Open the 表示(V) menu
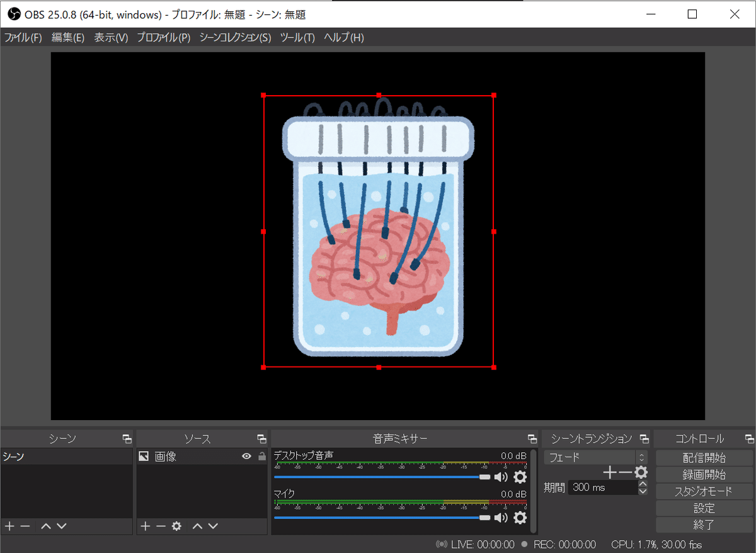756x553 pixels. (111, 38)
